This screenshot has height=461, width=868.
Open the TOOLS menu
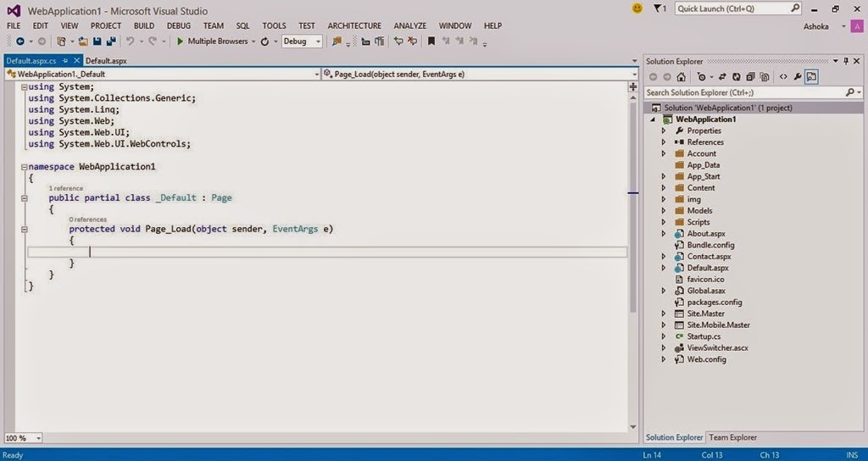tap(274, 25)
